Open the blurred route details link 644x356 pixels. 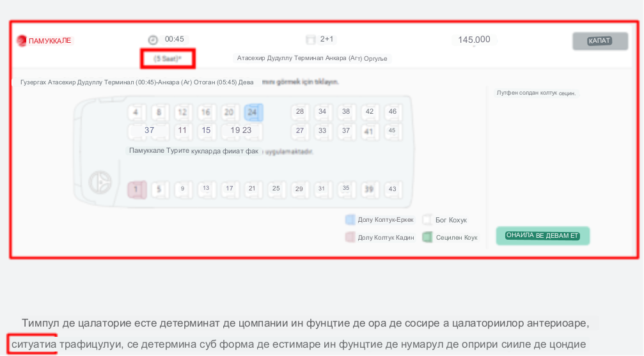point(300,82)
